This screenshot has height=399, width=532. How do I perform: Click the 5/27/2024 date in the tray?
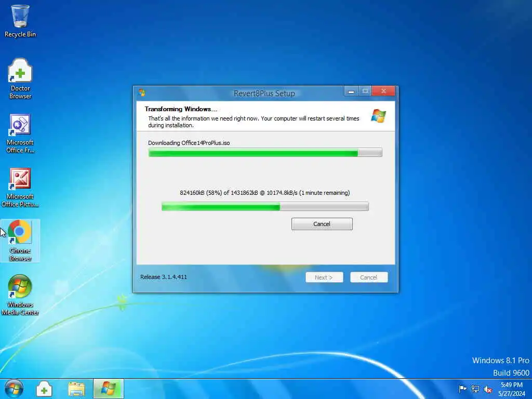coord(512,394)
